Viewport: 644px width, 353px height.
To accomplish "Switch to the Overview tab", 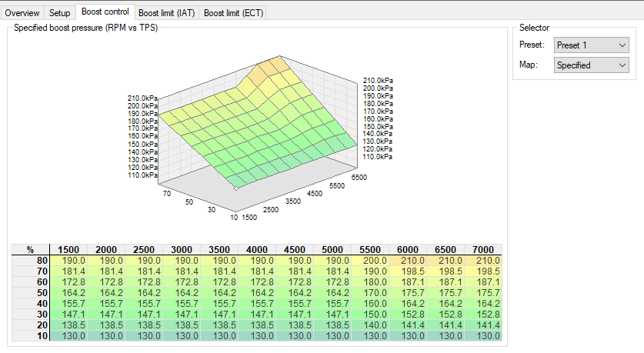I will coord(22,13).
